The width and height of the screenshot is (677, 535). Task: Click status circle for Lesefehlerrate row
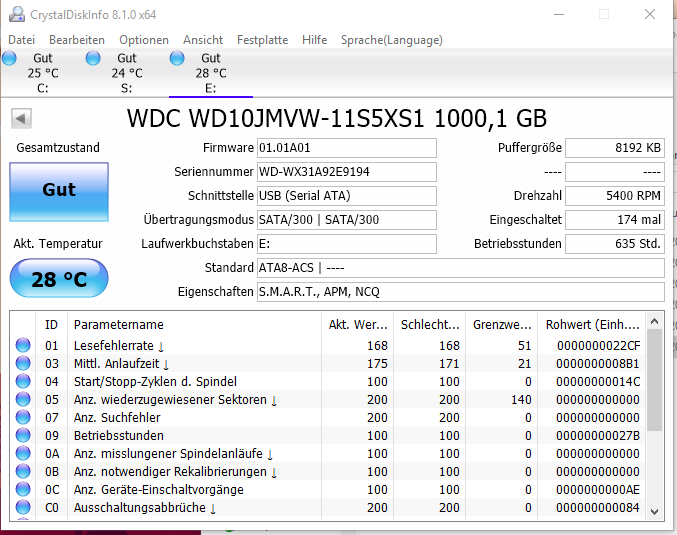click(23, 345)
